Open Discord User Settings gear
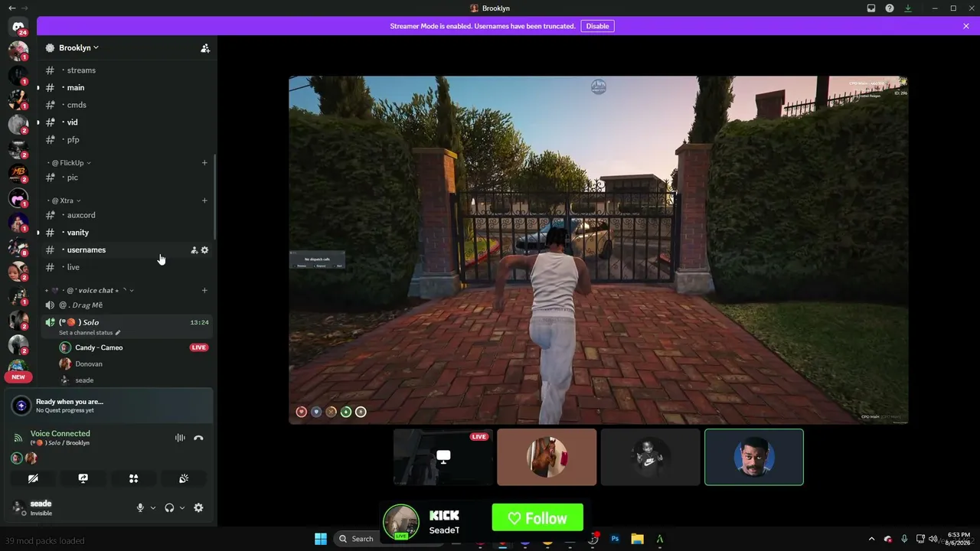Image resolution: width=980 pixels, height=551 pixels. pos(198,507)
